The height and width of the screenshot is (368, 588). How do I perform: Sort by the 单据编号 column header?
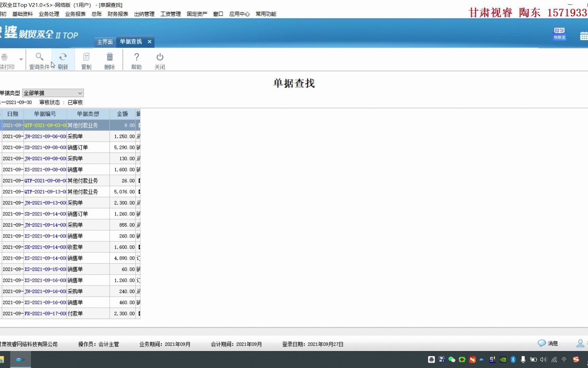tap(45, 114)
